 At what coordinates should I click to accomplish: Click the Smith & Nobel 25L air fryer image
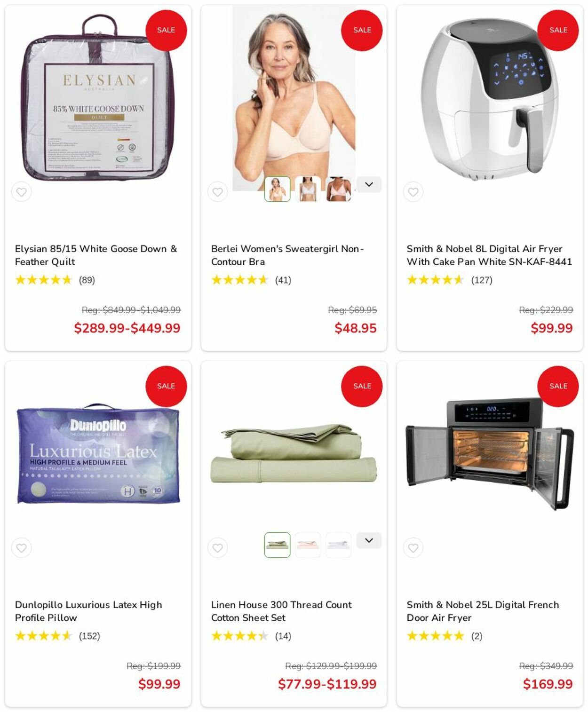490,454
